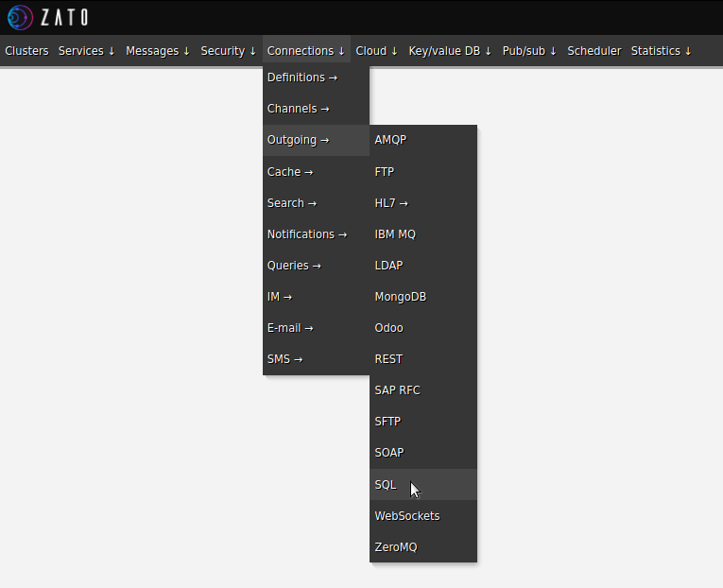The width and height of the screenshot is (723, 588).
Task: Choose SAP RFC outgoing connections
Action: coord(423,390)
